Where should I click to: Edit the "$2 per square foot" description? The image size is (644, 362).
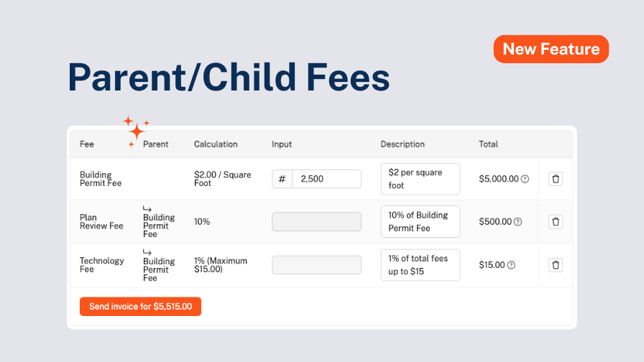pyautogui.click(x=420, y=179)
